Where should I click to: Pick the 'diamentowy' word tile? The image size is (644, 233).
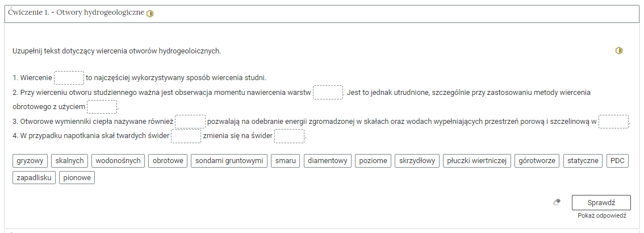(x=328, y=161)
